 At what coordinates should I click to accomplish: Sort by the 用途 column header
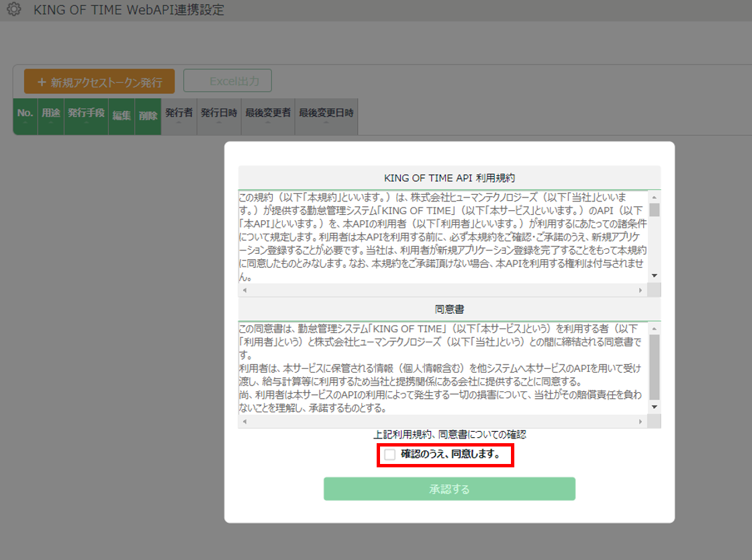coord(51,117)
